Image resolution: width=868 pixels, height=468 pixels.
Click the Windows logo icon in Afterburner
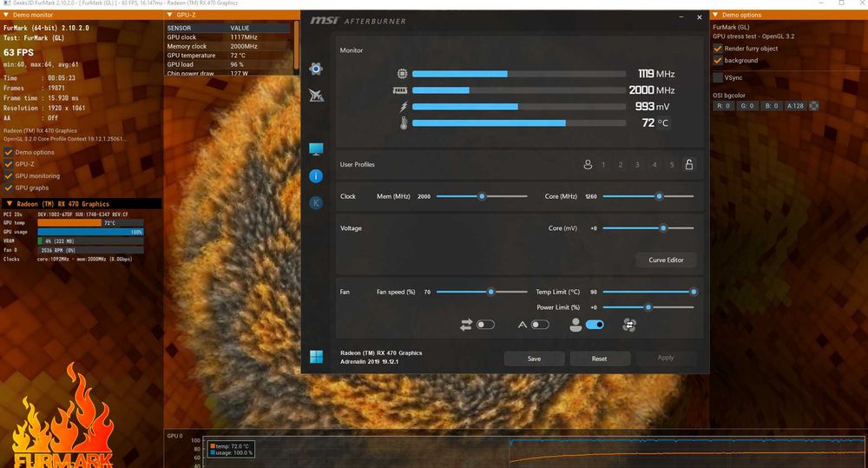[316, 357]
